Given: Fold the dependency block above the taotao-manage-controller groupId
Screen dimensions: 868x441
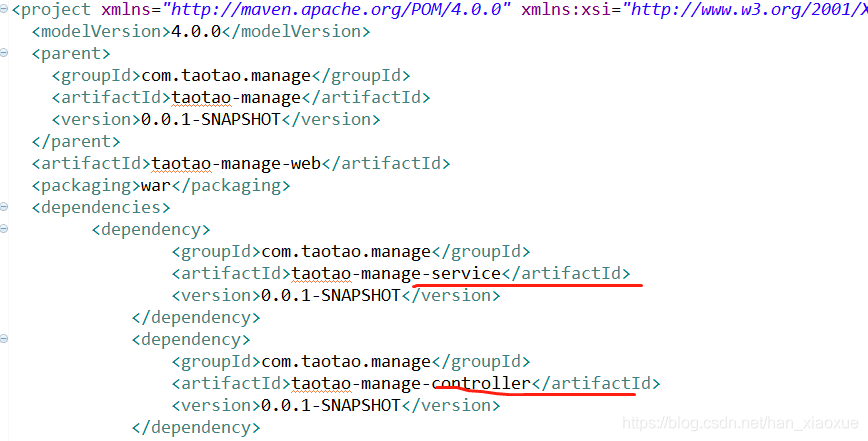Looking at the screenshot, I should 4,339.
